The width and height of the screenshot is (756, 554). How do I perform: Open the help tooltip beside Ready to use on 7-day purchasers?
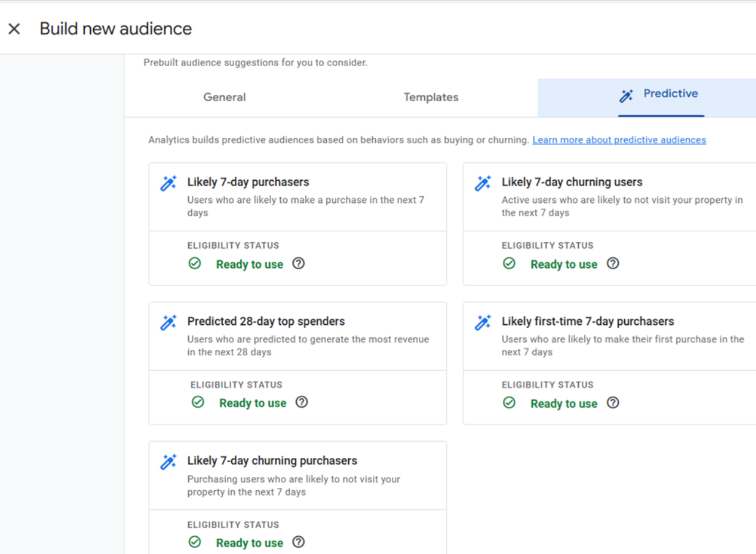tap(298, 263)
